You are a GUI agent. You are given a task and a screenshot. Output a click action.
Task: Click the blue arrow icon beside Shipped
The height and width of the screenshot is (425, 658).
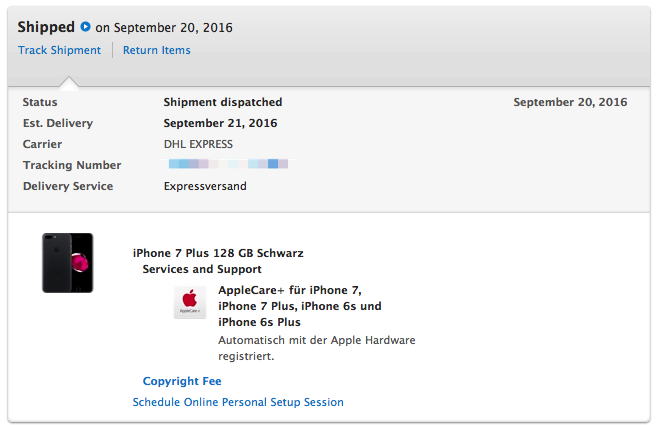(x=85, y=26)
